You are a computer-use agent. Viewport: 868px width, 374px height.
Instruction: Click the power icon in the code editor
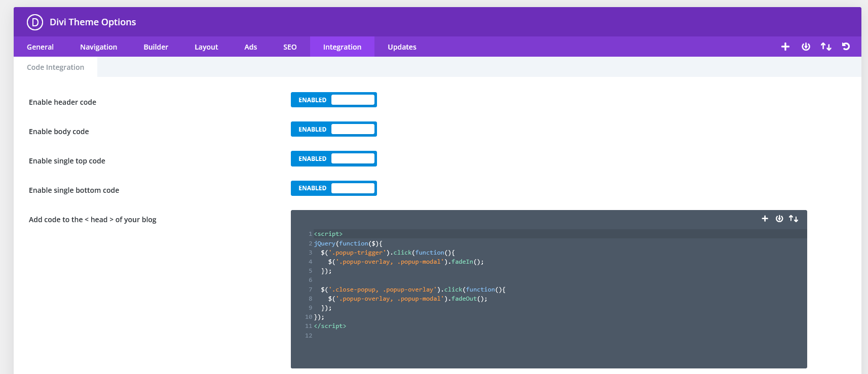[779, 219]
